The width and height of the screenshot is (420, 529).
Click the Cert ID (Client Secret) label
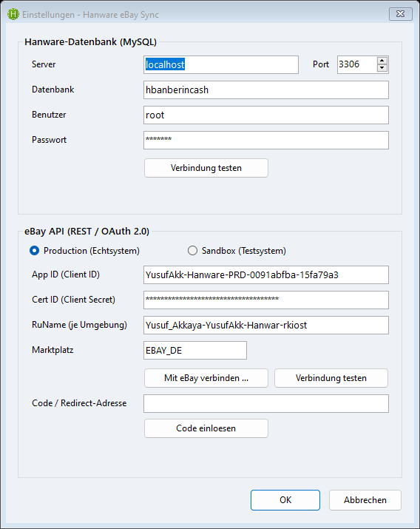click(x=73, y=300)
